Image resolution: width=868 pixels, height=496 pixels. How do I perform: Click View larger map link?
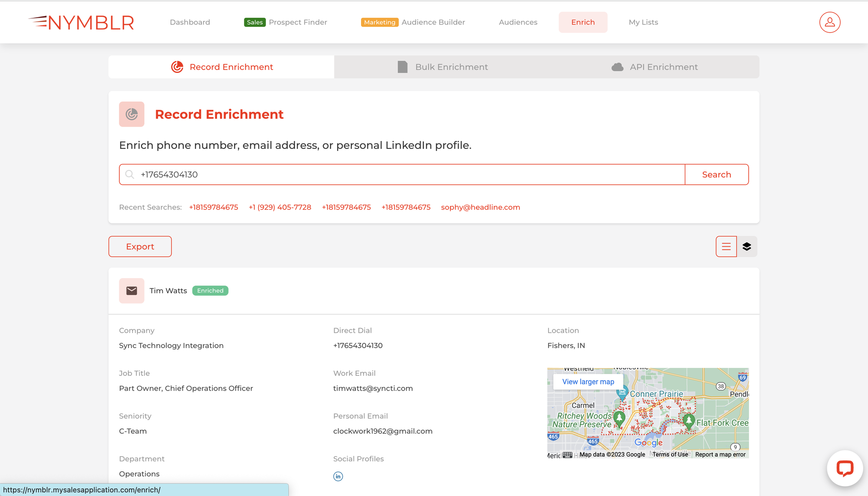pyautogui.click(x=588, y=382)
